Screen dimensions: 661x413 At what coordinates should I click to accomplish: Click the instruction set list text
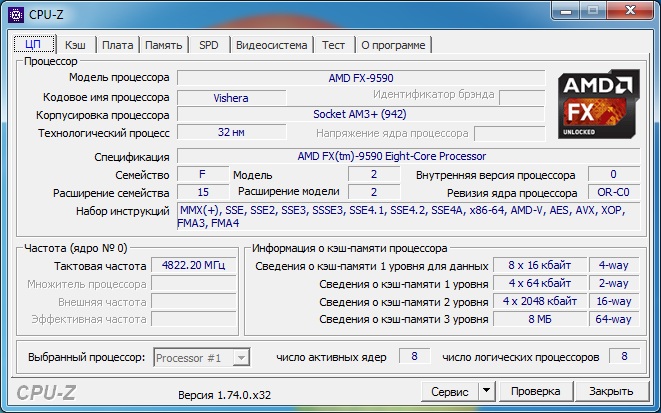point(408,216)
